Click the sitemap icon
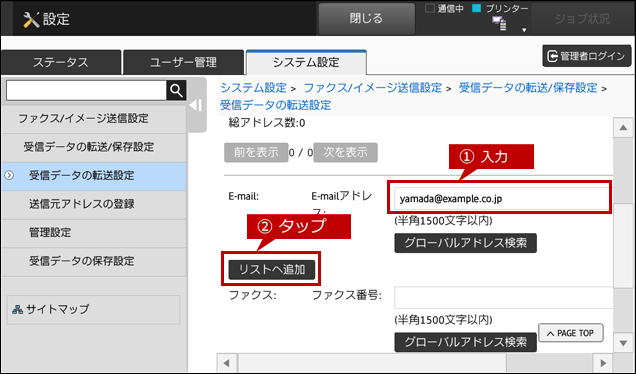 (x=17, y=310)
